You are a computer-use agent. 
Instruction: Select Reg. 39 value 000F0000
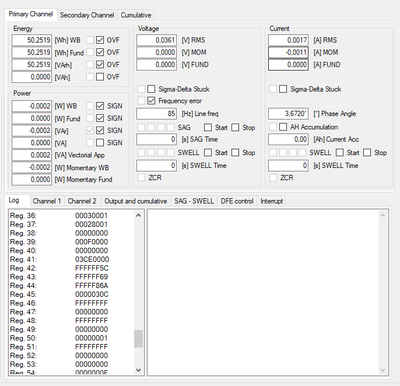click(x=92, y=242)
